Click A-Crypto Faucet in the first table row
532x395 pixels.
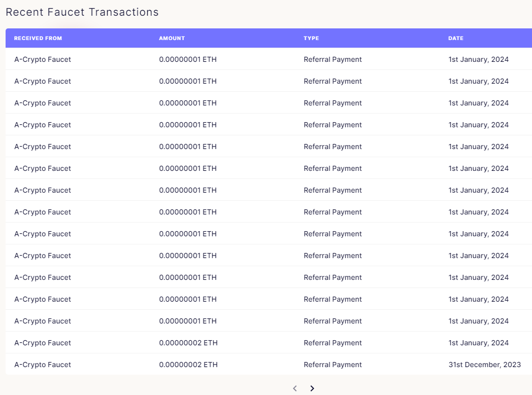point(43,59)
